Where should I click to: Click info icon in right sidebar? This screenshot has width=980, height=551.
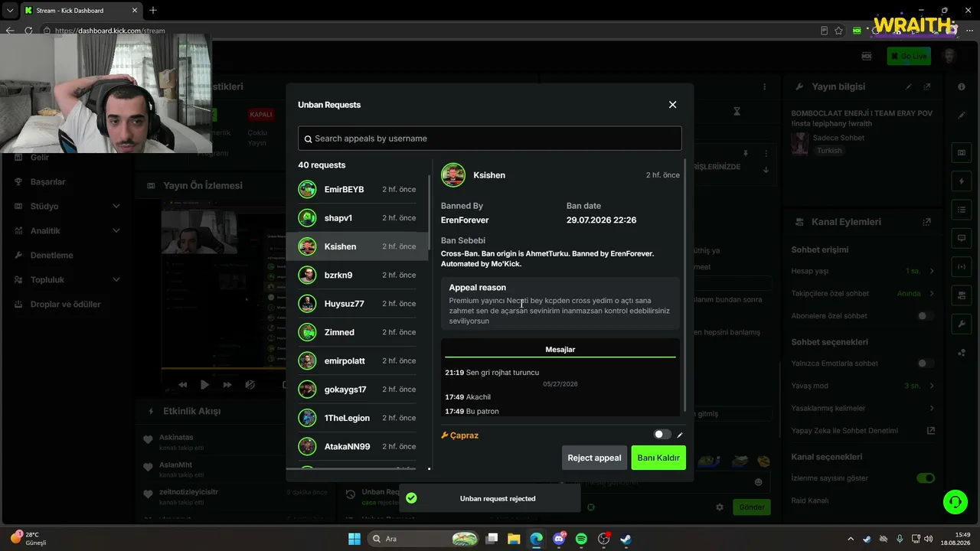pos(962,86)
